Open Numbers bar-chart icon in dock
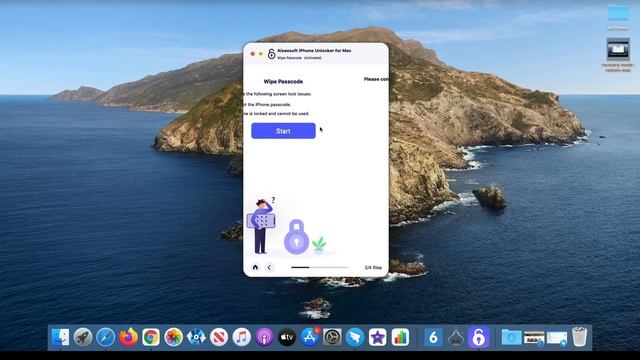The height and width of the screenshot is (360, 640). pos(400,337)
